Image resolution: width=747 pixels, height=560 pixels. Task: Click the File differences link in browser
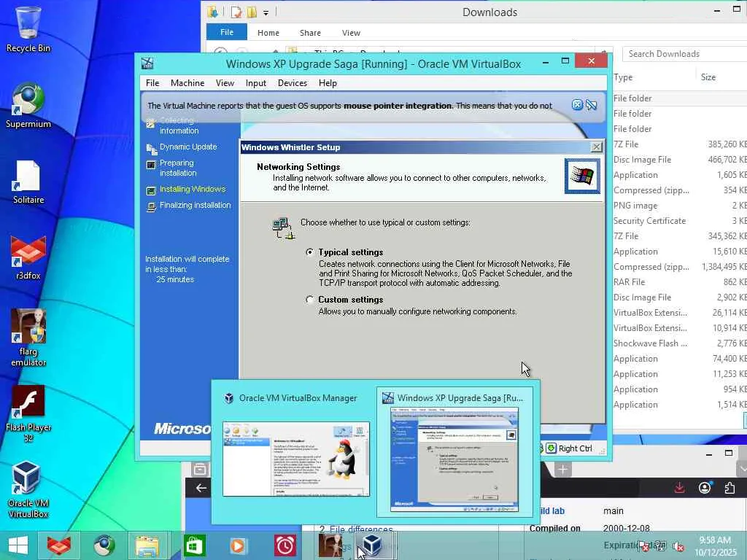[x=361, y=529]
